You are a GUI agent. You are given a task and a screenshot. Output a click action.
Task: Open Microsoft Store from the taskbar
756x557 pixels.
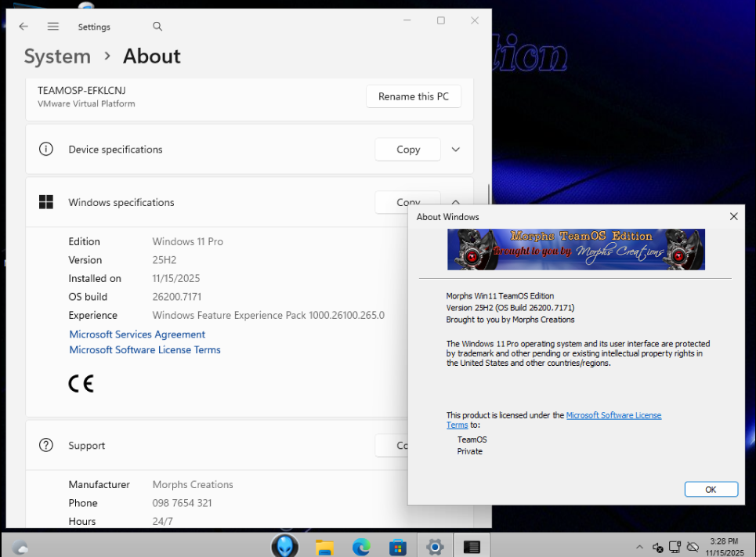(398, 547)
